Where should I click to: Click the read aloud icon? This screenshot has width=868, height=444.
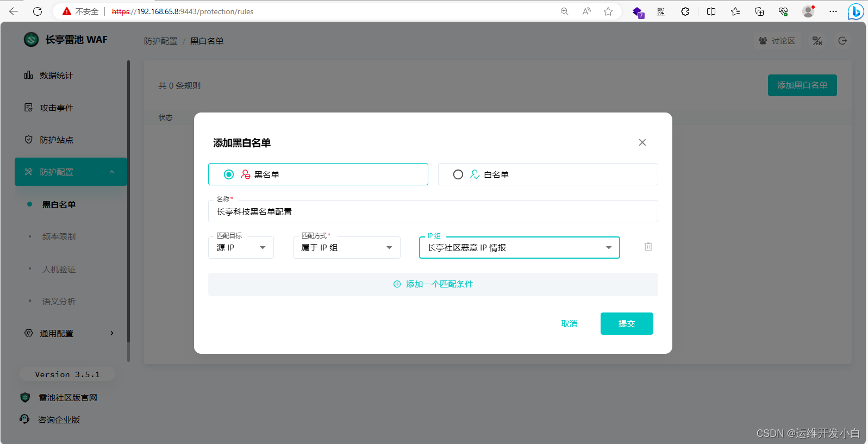(586, 11)
